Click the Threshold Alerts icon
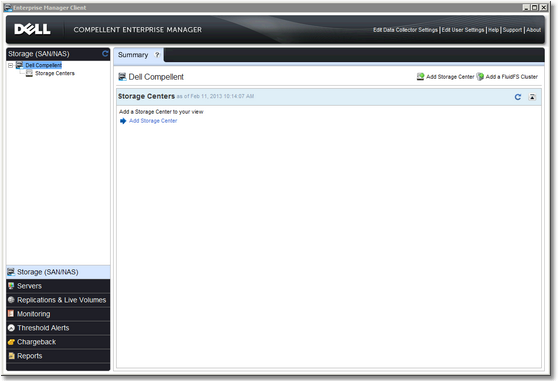Screen dimensions: 558x383 (11, 328)
